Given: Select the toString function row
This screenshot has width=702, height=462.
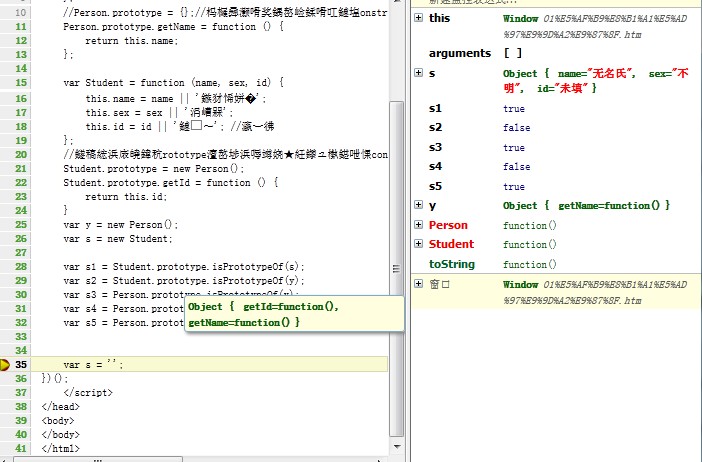Looking at the screenshot, I should pyautogui.click(x=556, y=264).
